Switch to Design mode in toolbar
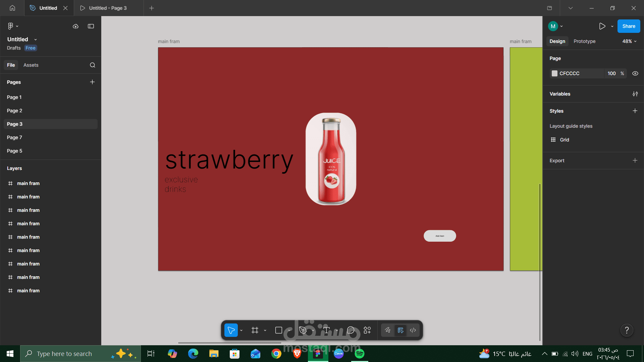This screenshot has height=362, width=644. pos(400,330)
